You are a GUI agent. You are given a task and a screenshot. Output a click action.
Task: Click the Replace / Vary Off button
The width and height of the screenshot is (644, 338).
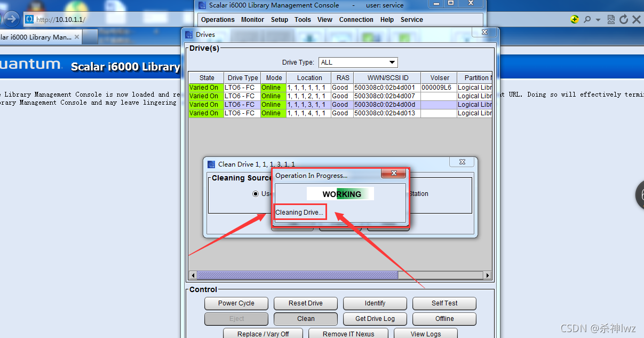(263, 334)
